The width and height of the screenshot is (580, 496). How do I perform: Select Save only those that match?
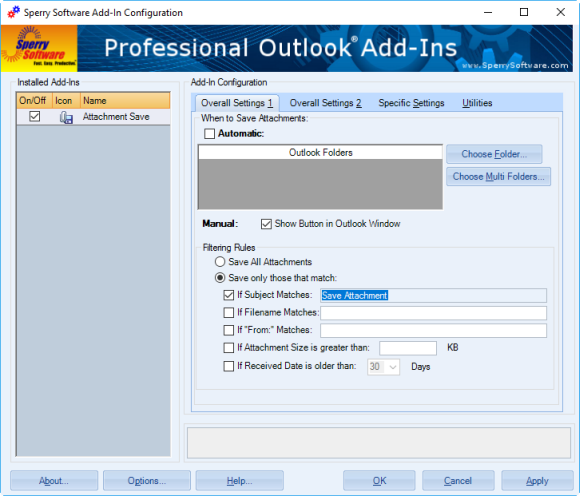[x=220, y=278]
